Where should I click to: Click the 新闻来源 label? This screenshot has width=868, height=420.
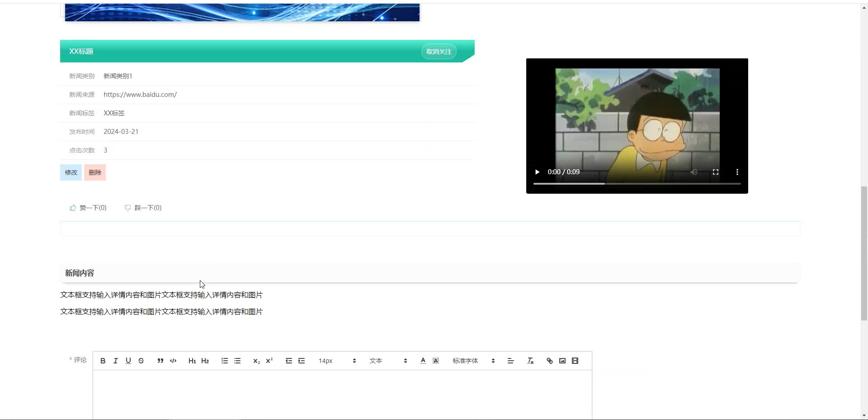(x=82, y=95)
